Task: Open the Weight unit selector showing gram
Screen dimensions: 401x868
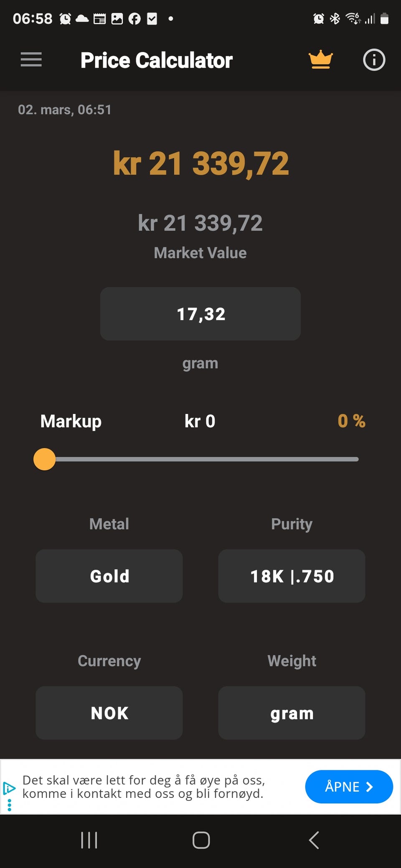Action: 292,713
